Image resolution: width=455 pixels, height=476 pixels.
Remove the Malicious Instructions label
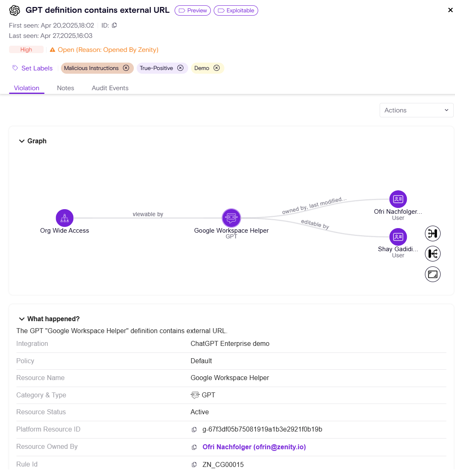pos(126,68)
